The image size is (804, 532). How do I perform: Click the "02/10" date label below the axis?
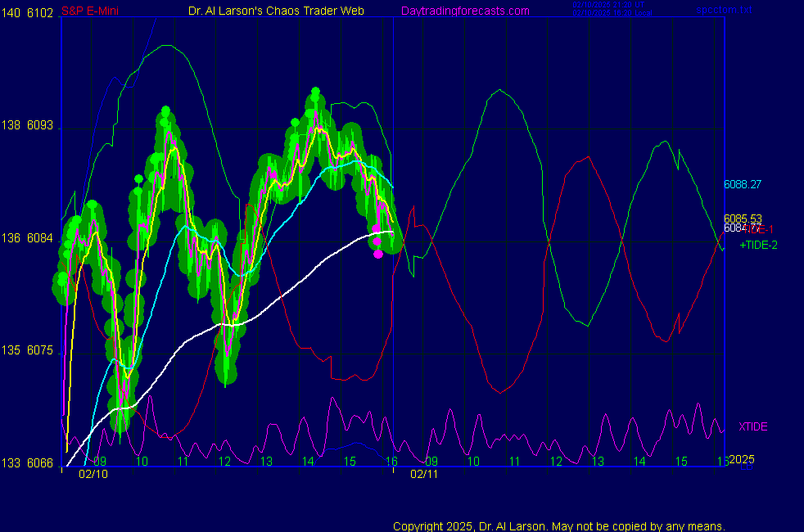93,474
